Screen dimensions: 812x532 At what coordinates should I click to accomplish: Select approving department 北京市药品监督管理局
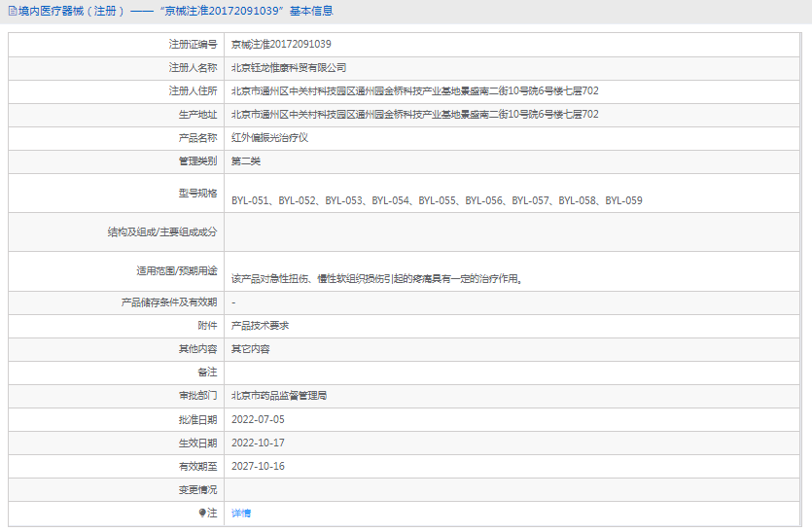tap(279, 395)
